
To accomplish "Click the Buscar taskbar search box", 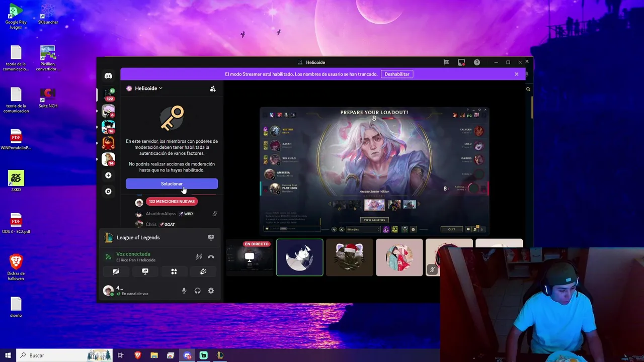I will point(63,355).
